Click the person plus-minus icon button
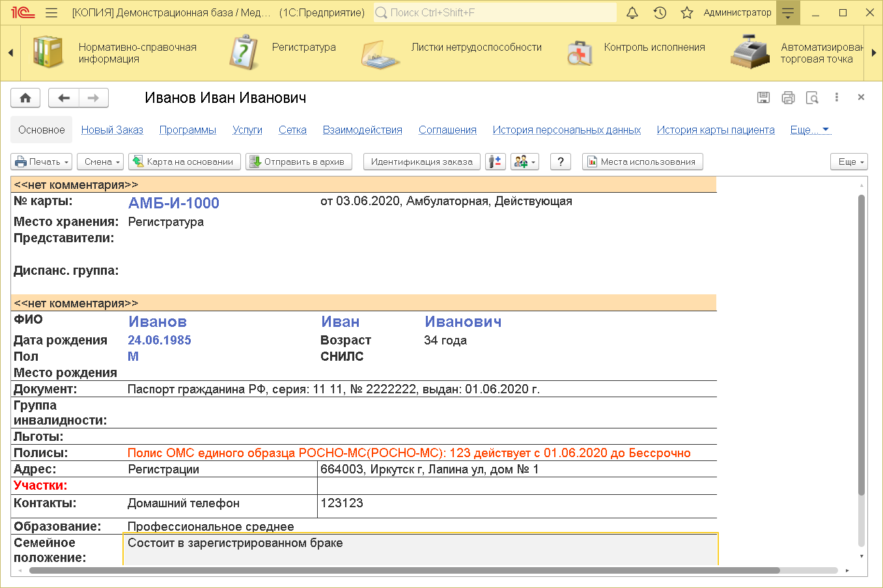 [496, 161]
